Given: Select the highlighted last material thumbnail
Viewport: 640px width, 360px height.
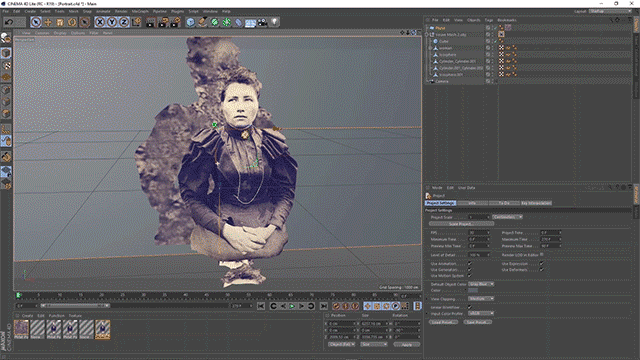Looking at the screenshot, I should [x=102, y=329].
